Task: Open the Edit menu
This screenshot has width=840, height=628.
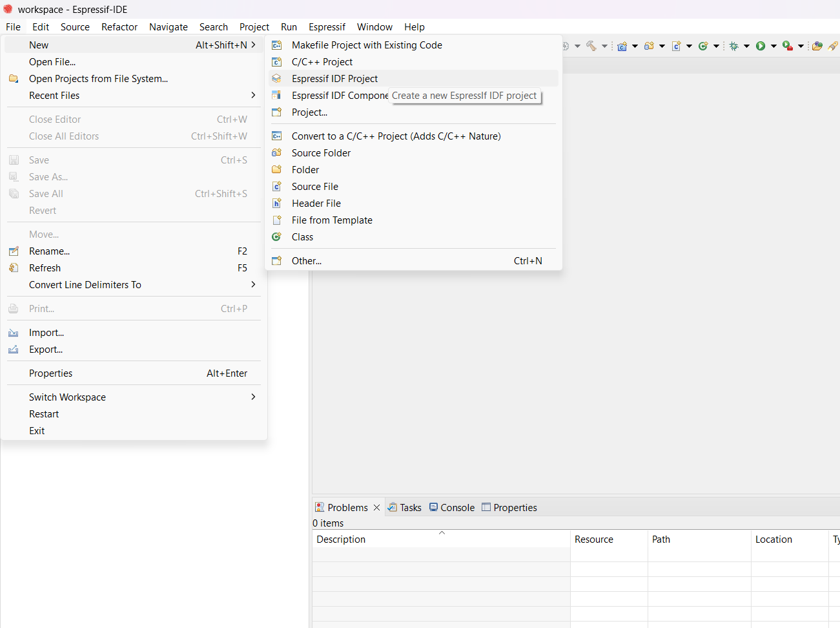Action: coord(41,27)
